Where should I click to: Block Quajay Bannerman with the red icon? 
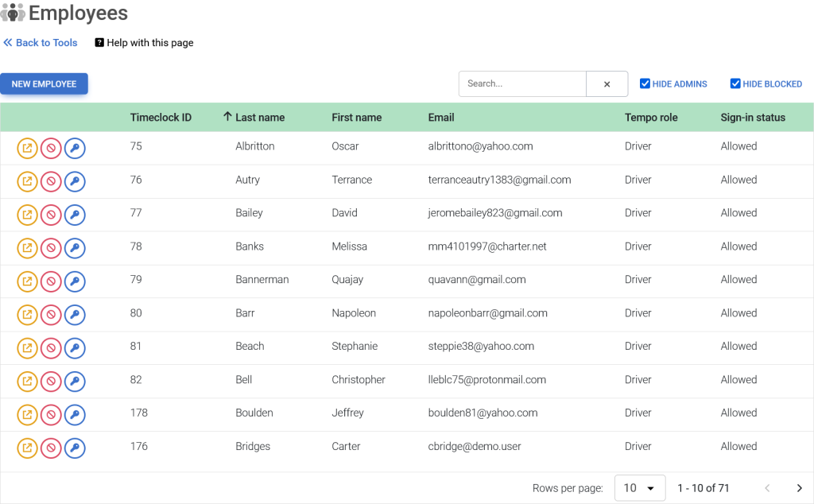click(51, 281)
